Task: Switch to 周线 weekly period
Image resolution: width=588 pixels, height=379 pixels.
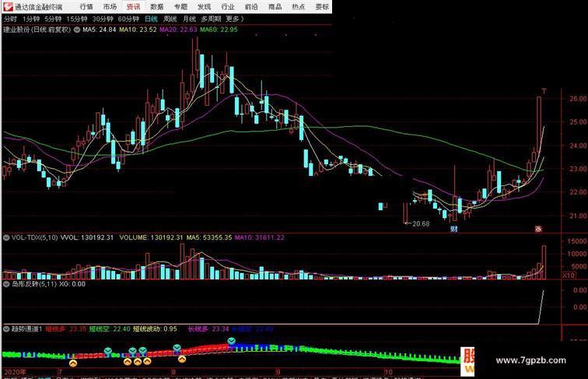Action: coord(170,19)
